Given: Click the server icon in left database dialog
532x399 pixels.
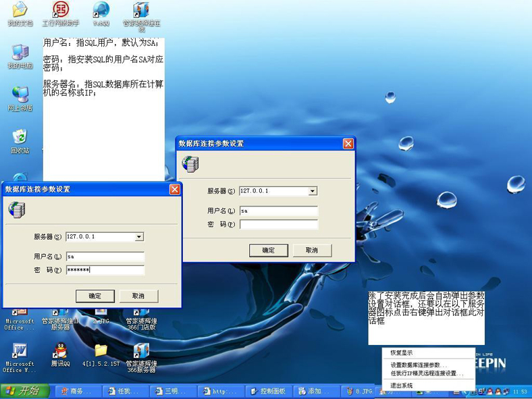Looking at the screenshot, I should [x=17, y=209].
